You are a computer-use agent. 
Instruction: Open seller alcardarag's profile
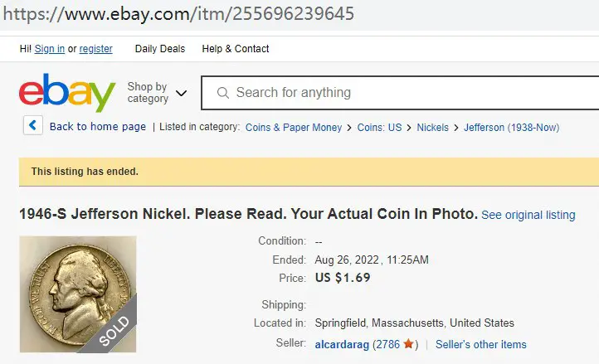342,345
